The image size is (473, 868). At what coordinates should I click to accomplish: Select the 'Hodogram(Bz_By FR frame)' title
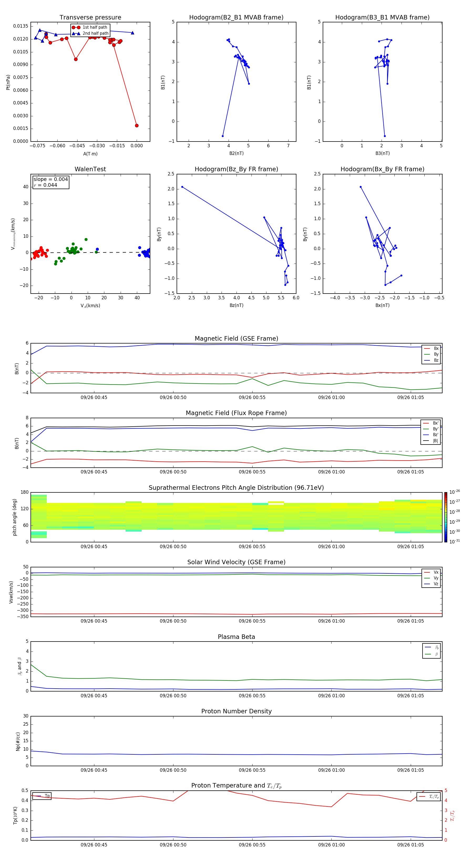click(236, 169)
